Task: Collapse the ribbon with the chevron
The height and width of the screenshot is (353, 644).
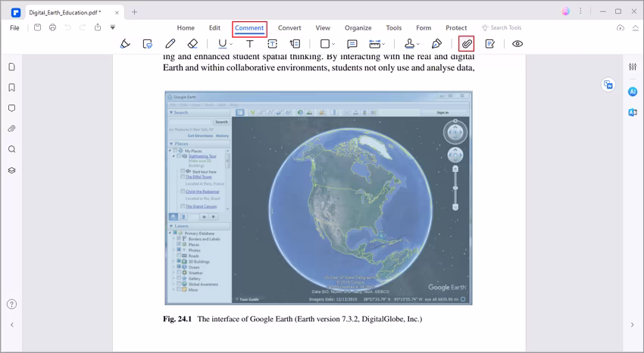Action: [x=635, y=28]
